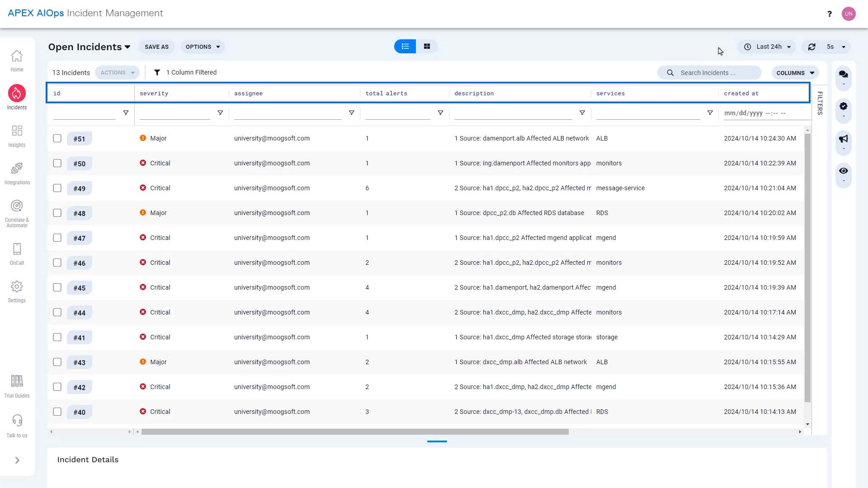
Task: Open the 5s refresh interval dropdown
Action: [x=836, y=47]
